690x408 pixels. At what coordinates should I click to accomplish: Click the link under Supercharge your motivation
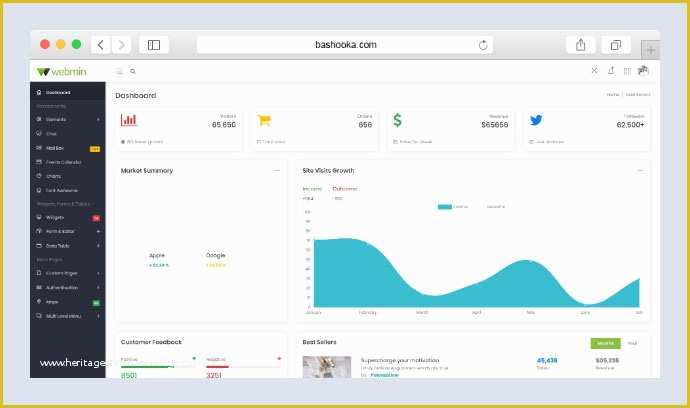pyautogui.click(x=384, y=375)
